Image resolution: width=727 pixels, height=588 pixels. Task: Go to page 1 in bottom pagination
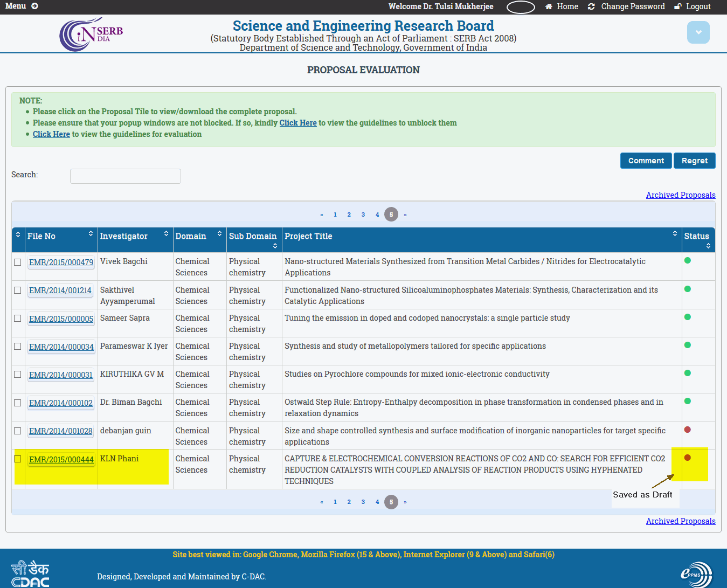click(x=335, y=502)
